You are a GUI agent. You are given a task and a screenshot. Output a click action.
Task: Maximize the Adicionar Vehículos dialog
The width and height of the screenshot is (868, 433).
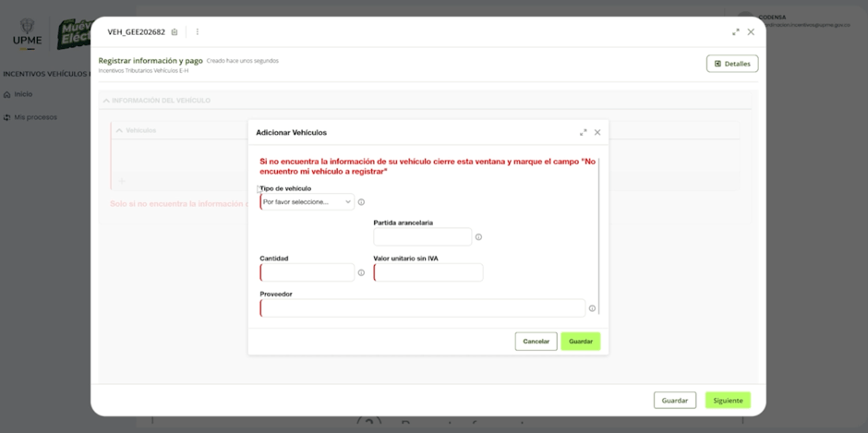(583, 132)
